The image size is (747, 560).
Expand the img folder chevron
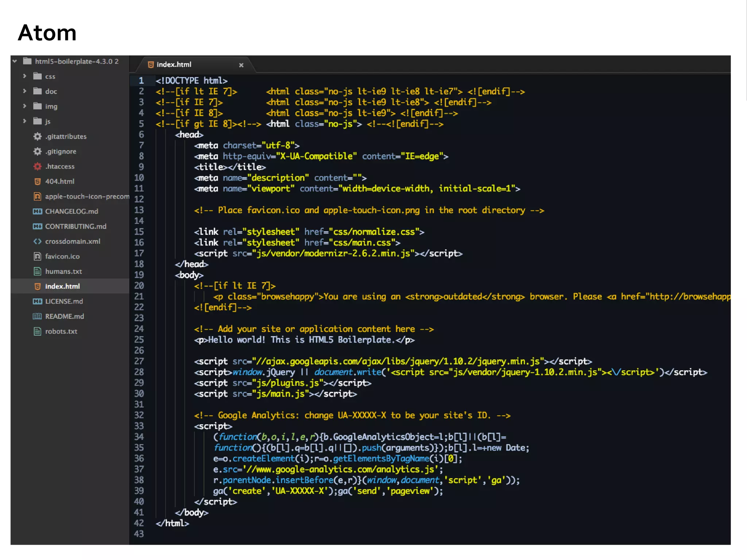click(x=24, y=106)
